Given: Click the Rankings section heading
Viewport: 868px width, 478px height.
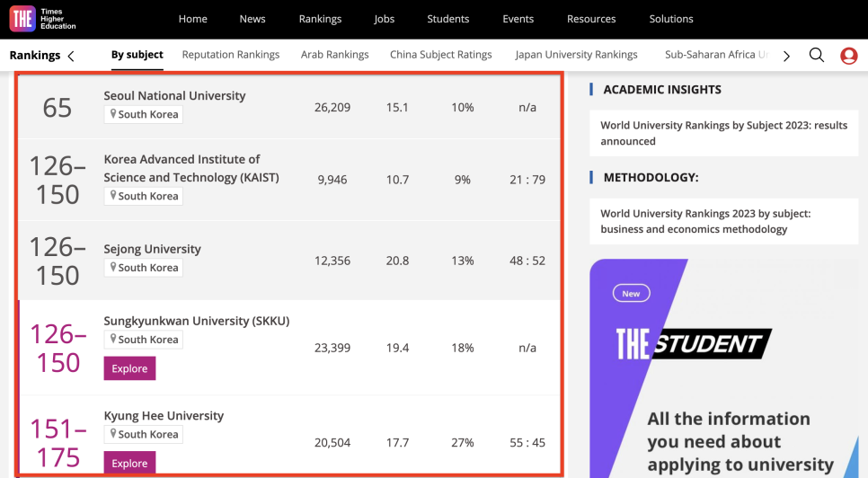Looking at the screenshot, I should coord(35,56).
